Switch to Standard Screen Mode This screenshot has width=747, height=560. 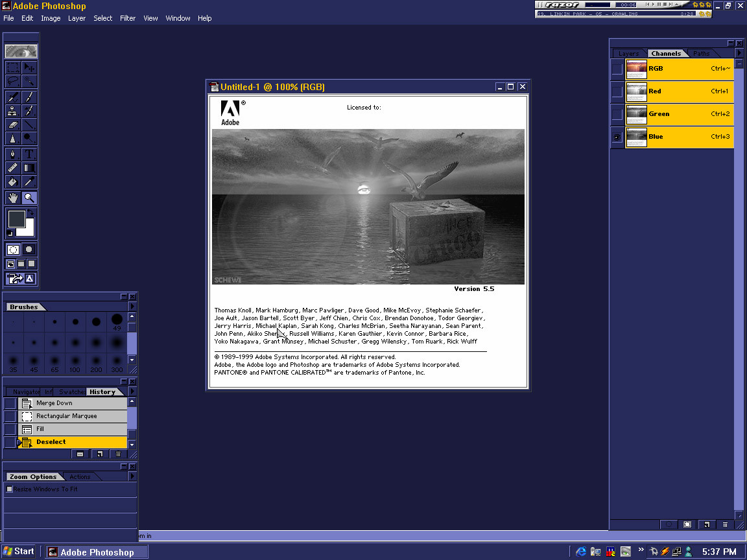coord(10,264)
